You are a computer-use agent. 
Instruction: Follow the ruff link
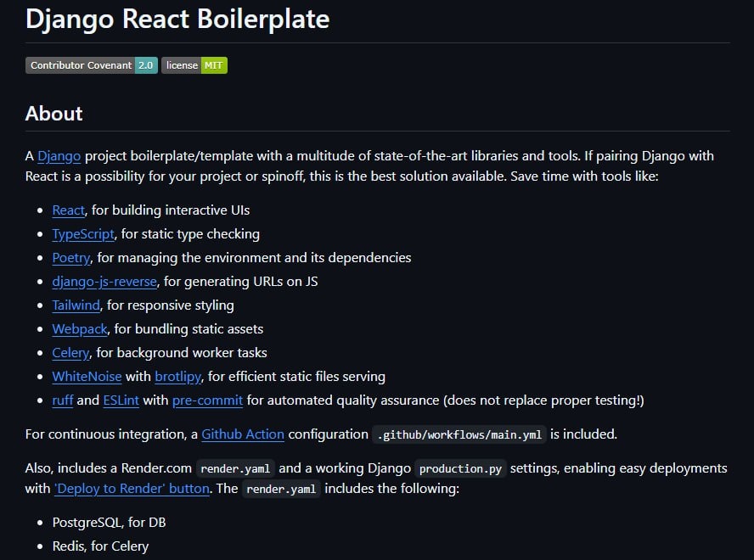63,400
